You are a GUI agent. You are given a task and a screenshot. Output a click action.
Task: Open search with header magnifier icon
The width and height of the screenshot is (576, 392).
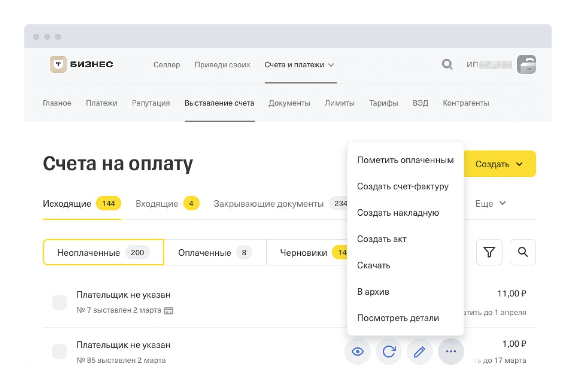click(x=447, y=64)
